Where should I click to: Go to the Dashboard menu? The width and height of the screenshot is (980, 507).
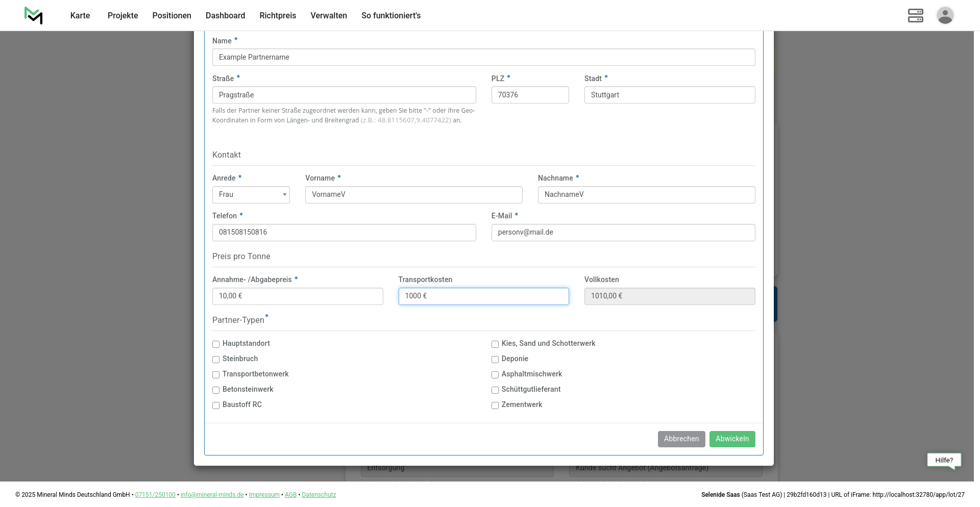[x=225, y=16]
